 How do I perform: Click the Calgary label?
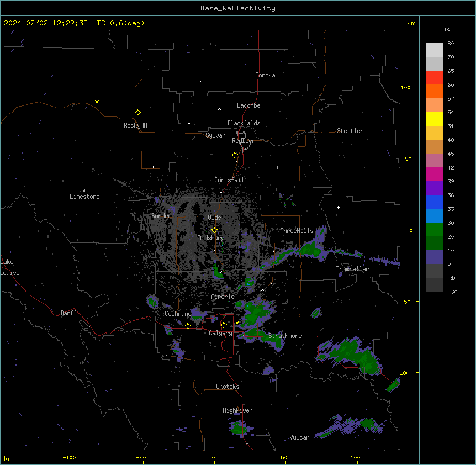click(221, 333)
